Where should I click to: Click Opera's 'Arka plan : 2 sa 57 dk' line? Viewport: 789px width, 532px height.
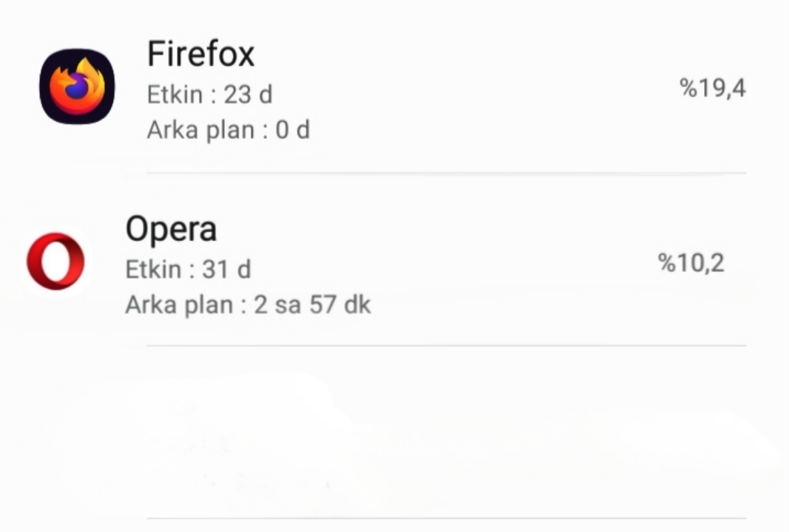click(248, 304)
